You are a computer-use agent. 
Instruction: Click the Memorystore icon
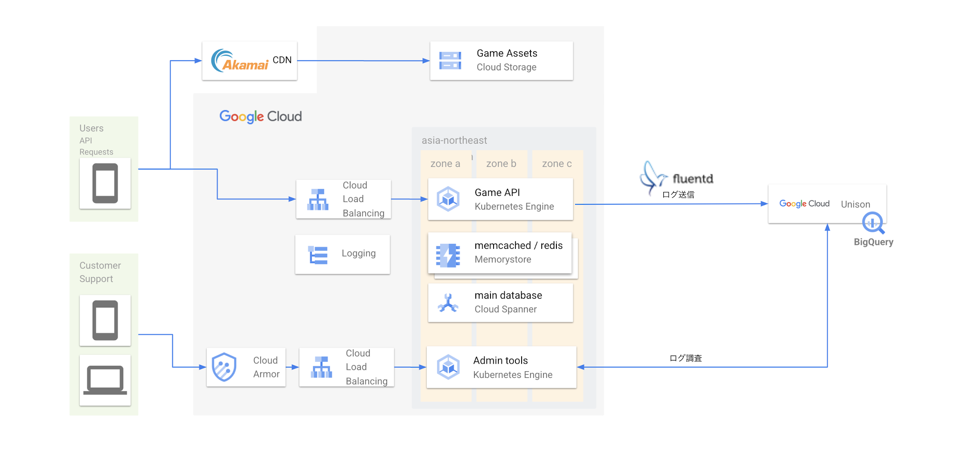tap(448, 255)
